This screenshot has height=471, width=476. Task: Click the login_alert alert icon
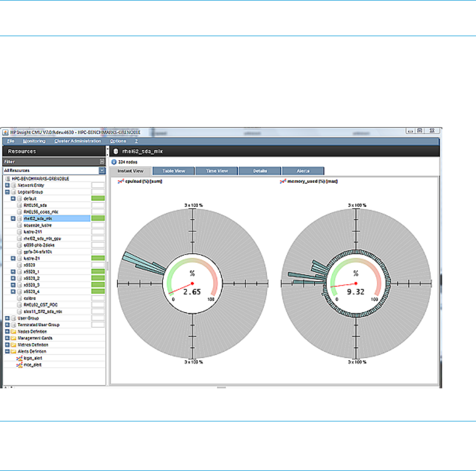click(19, 358)
